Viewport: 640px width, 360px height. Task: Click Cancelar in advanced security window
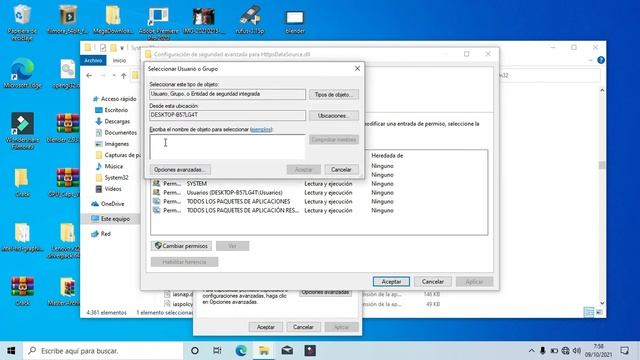[x=433, y=282]
